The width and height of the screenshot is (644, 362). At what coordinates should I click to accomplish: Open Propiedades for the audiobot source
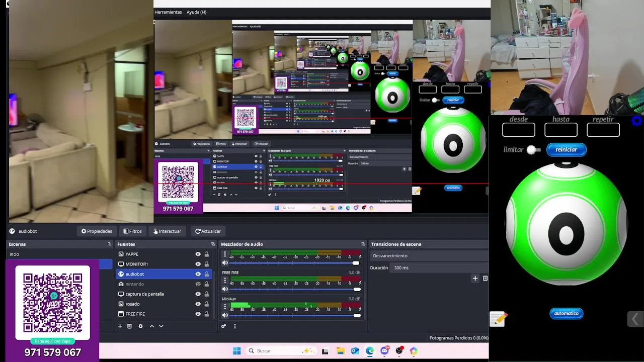(x=97, y=231)
